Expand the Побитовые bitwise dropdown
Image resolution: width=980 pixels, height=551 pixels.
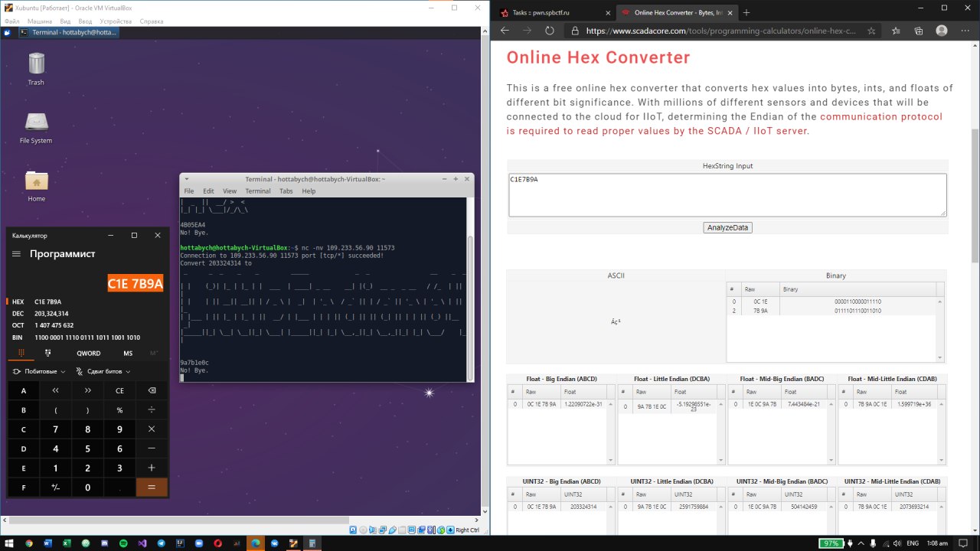click(x=39, y=371)
